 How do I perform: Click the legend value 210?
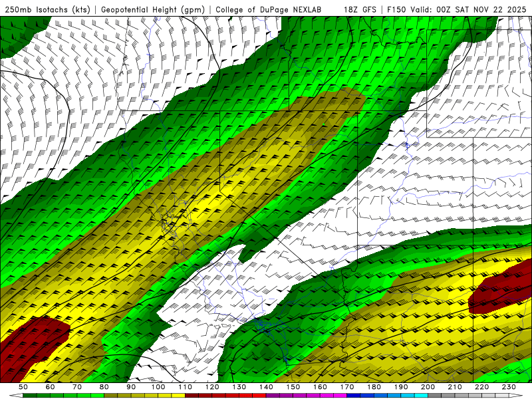click(x=455, y=387)
